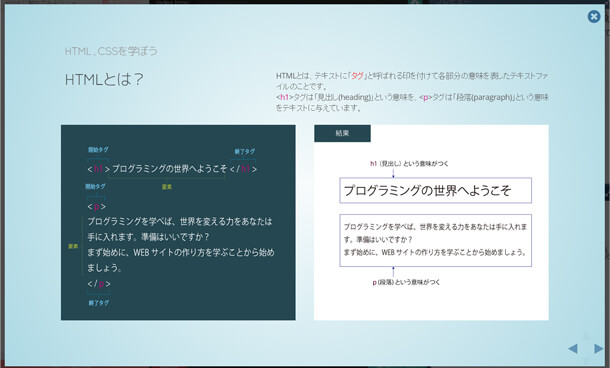The image size is (610, 368).
Task: Click the HTMLとは? slide heading
Action: (x=104, y=79)
